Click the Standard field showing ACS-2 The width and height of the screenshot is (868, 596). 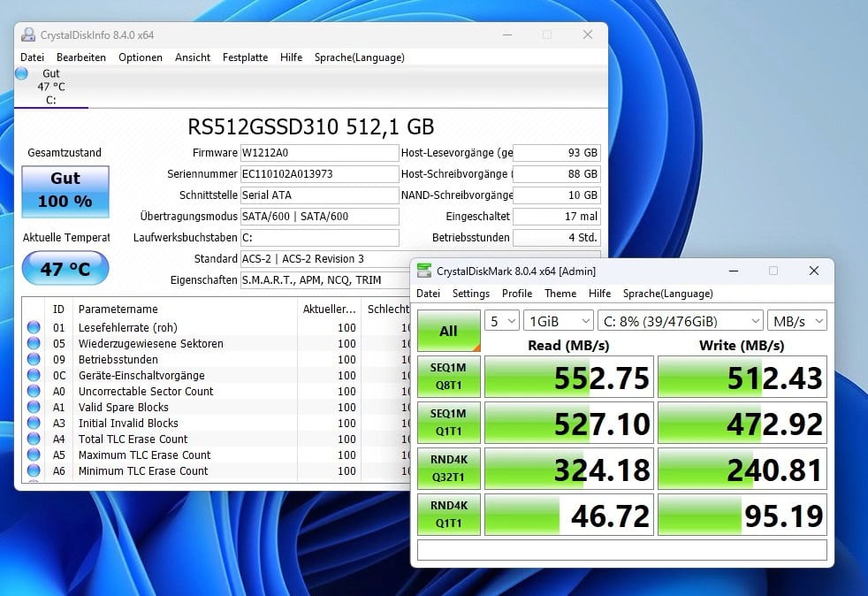click(x=325, y=259)
